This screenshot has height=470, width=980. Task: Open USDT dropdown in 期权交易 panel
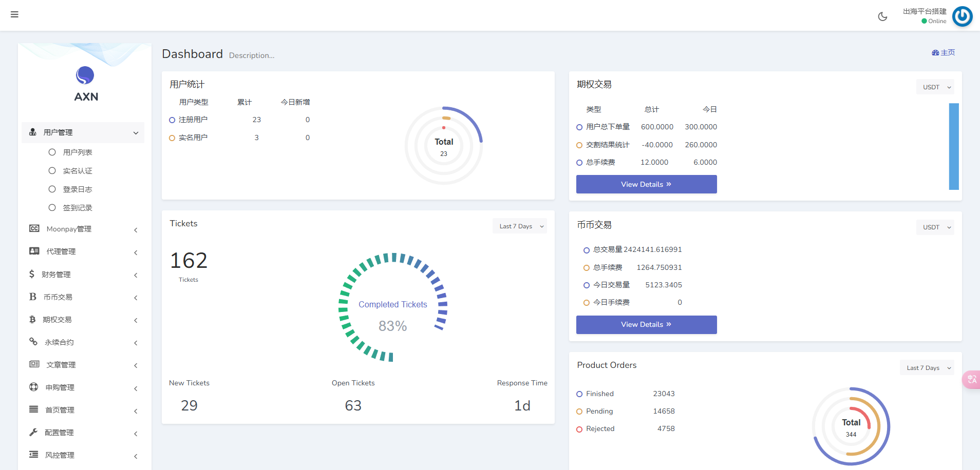point(935,87)
